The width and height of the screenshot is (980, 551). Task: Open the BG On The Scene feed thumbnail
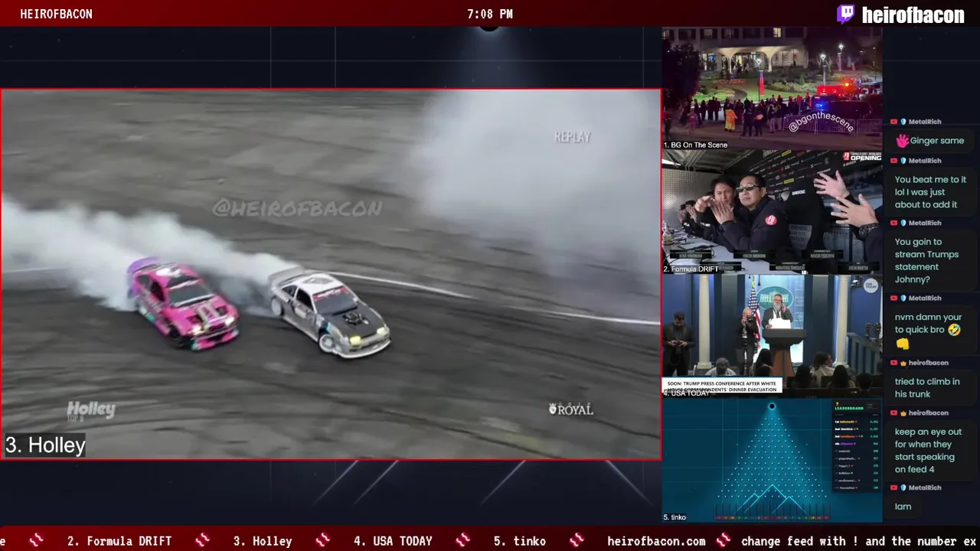pos(772,89)
